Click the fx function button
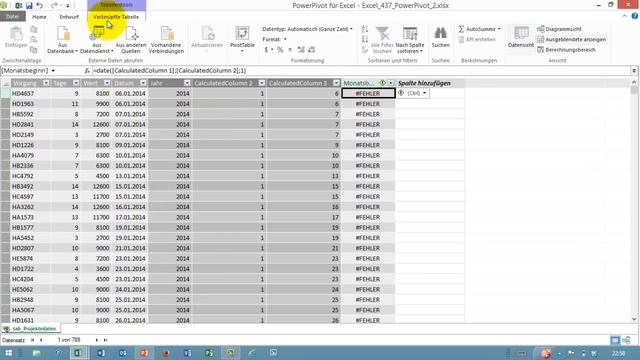This screenshot has height=360, width=640. (x=87, y=71)
